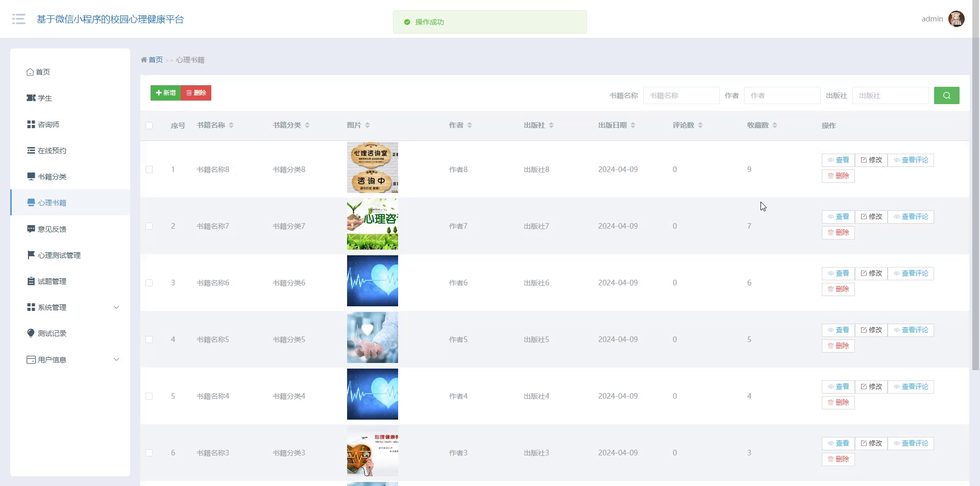
Task: Open the admin avatar image
Action: click(x=956, y=19)
